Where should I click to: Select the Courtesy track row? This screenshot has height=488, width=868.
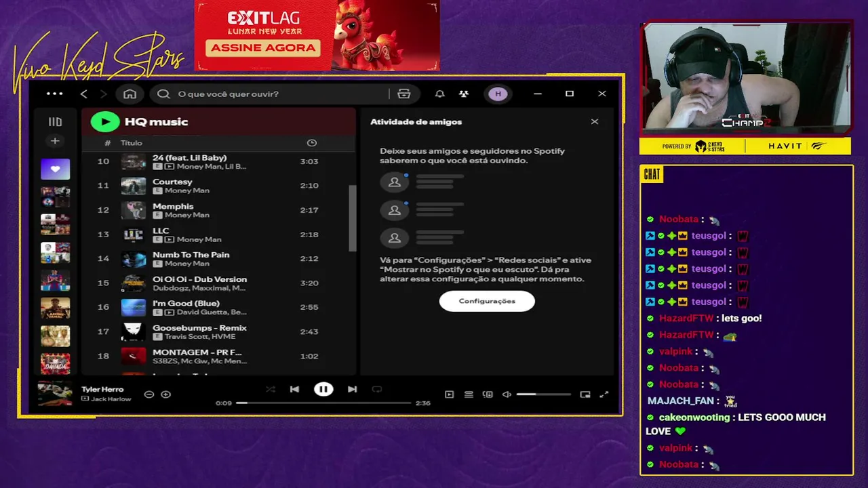pos(218,186)
